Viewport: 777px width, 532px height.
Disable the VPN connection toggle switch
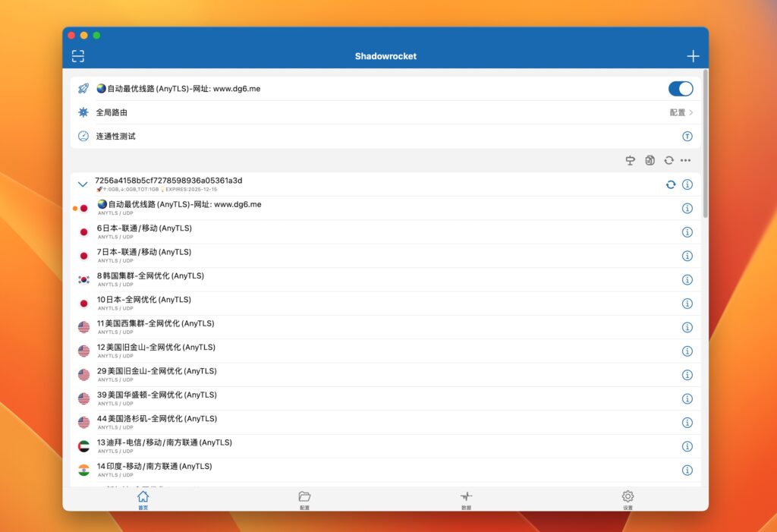(680, 88)
